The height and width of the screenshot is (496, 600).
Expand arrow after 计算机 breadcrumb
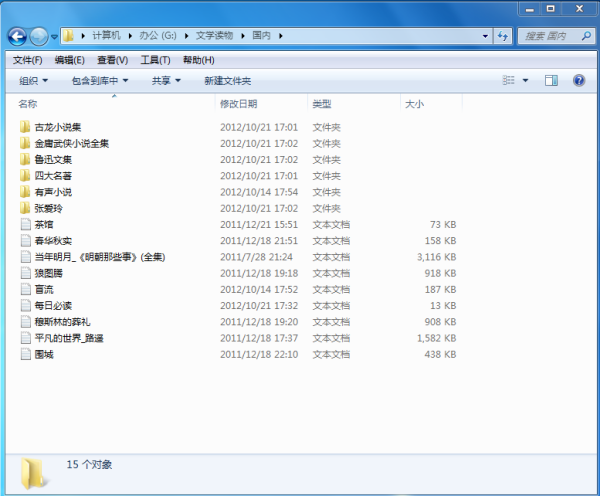130,36
